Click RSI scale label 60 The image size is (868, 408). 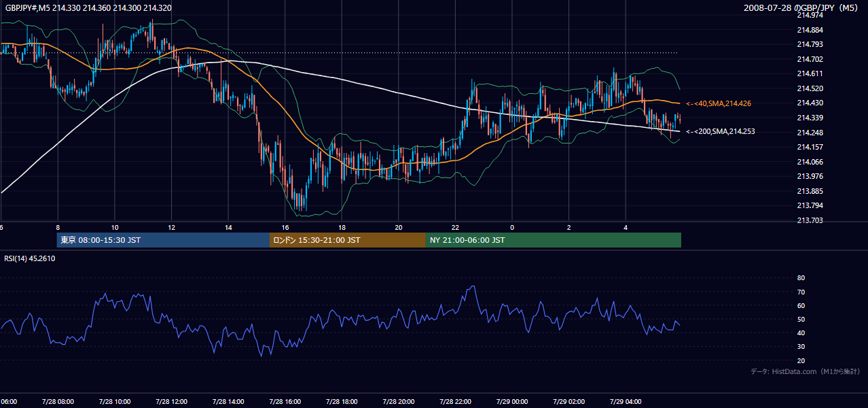pos(801,306)
